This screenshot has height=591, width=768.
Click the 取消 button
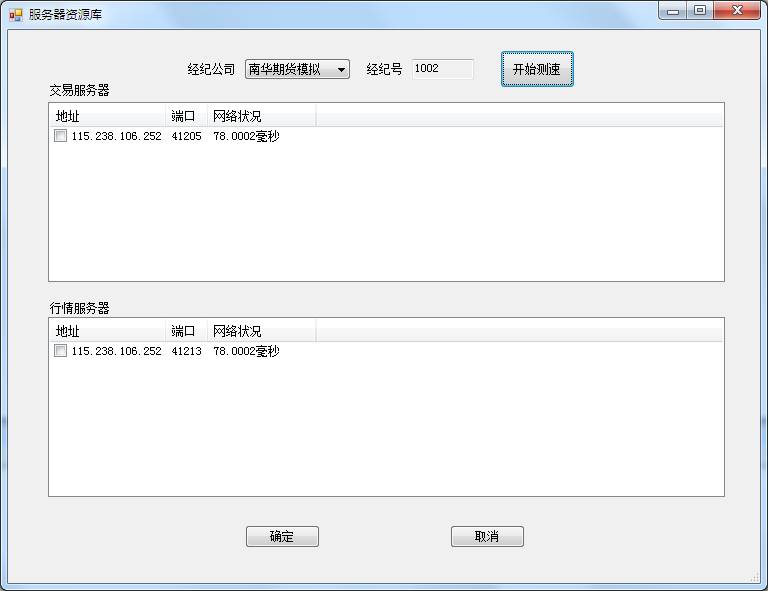487,536
